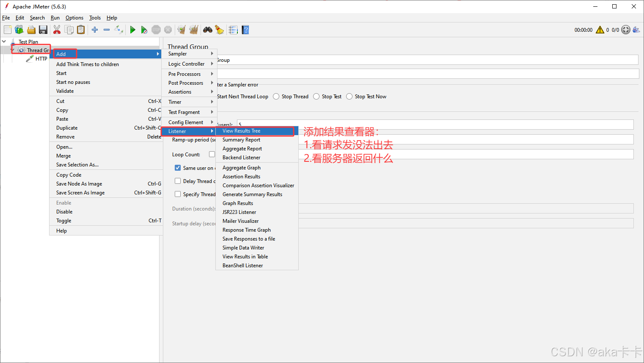
Task: Choose Aggregate Report listener
Action: (x=257, y=149)
